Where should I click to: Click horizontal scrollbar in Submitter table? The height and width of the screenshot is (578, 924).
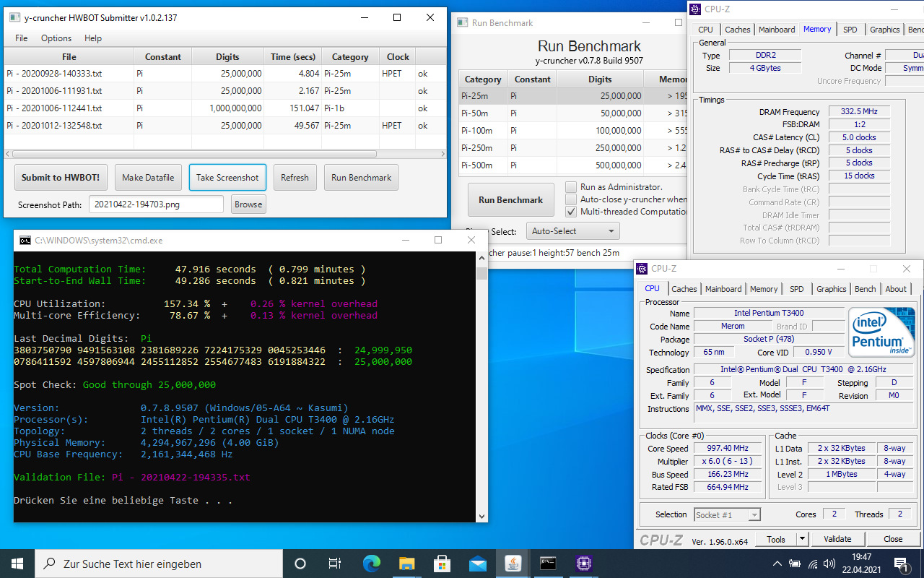[x=194, y=154]
